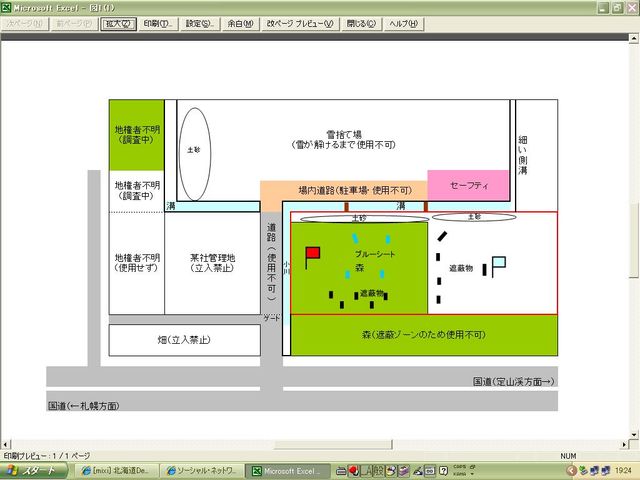Image resolution: width=640 pixels, height=480 pixels.
Task: Click the Excel icon in the title bar
Action: (7, 7)
